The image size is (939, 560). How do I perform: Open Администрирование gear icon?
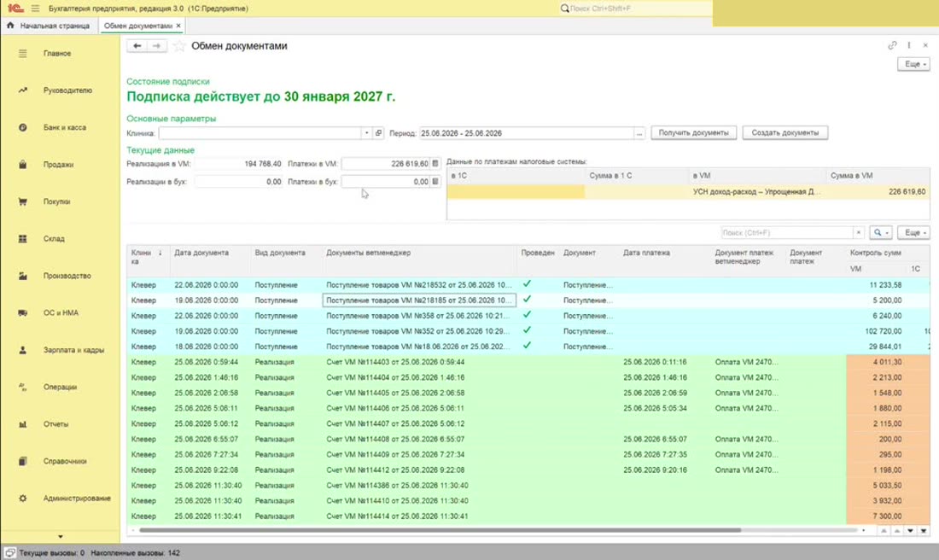pyautogui.click(x=23, y=499)
